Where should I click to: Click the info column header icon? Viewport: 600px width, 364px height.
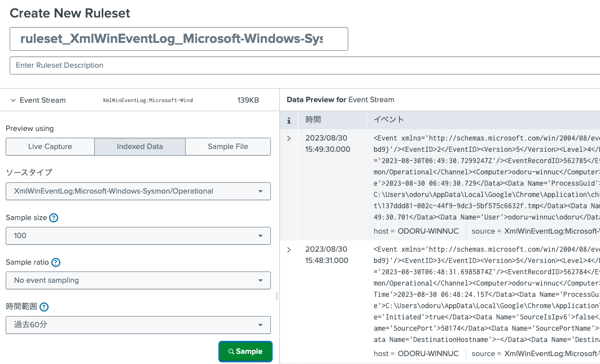(x=289, y=121)
